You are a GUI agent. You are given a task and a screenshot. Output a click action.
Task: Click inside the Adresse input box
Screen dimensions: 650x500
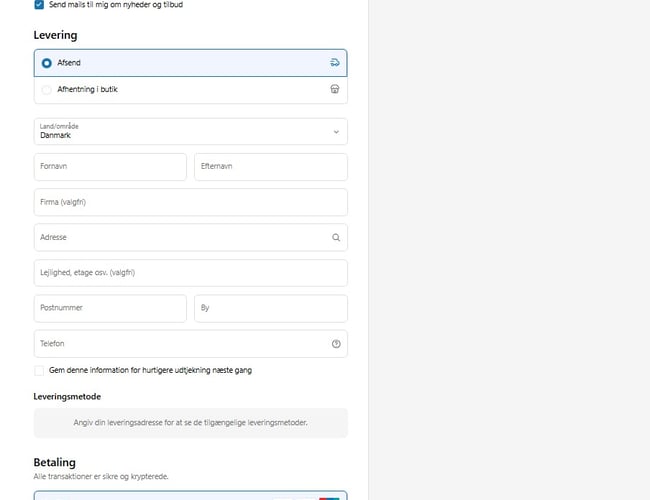(x=180, y=238)
